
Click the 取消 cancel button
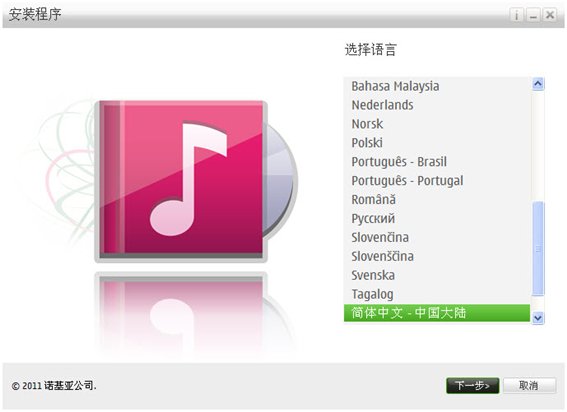[x=529, y=386]
